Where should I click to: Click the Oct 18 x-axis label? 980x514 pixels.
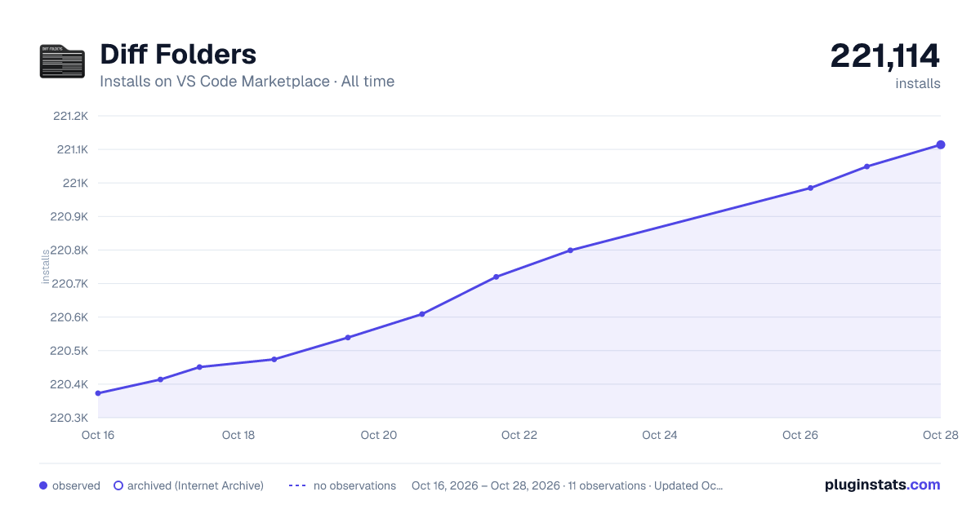(x=238, y=435)
